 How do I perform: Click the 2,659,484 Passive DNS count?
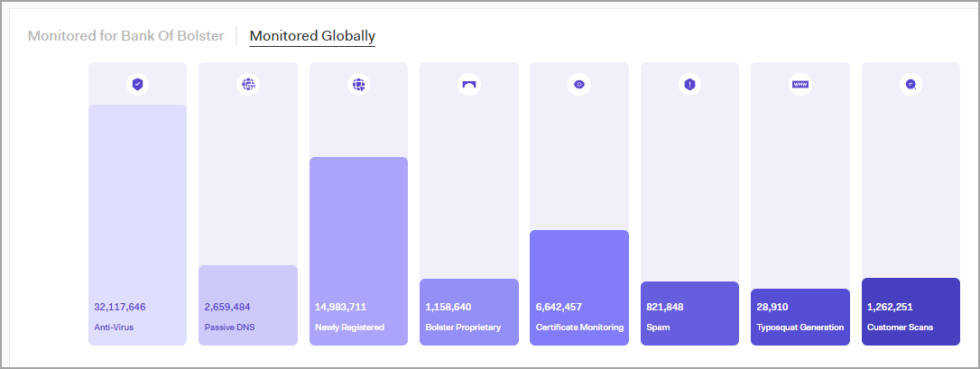point(227,307)
